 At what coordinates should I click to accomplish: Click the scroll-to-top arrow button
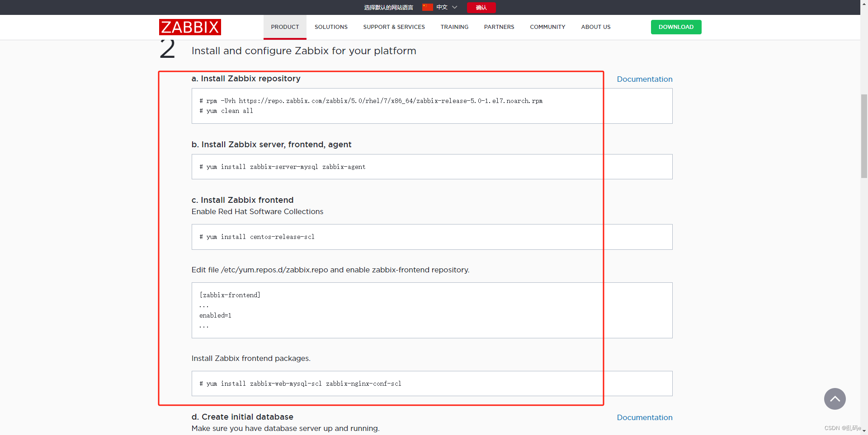(x=835, y=399)
